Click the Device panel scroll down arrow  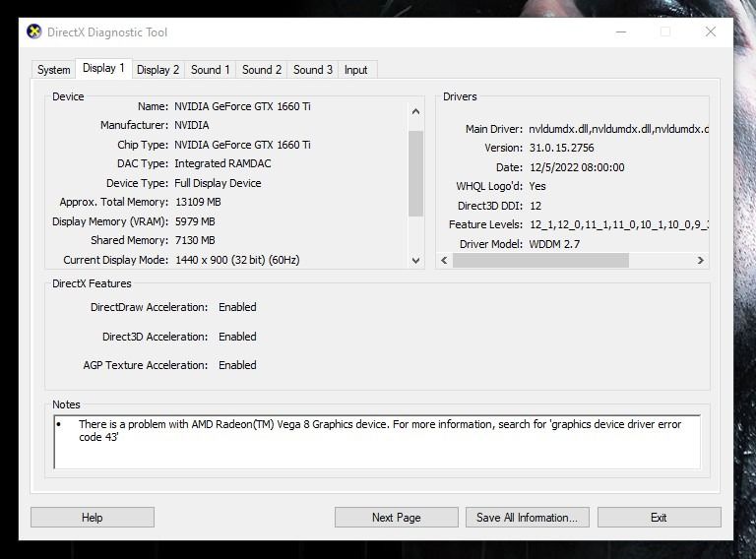tap(415, 261)
